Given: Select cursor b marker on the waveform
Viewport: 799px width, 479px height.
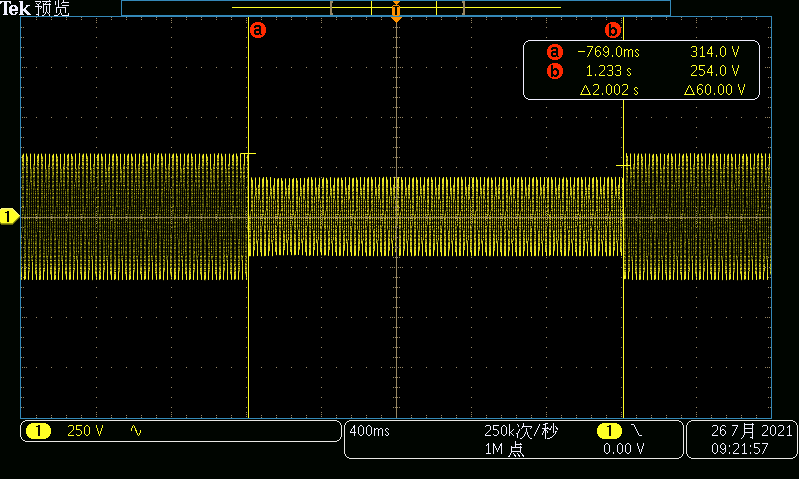Looking at the screenshot, I should tap(614, 30).
